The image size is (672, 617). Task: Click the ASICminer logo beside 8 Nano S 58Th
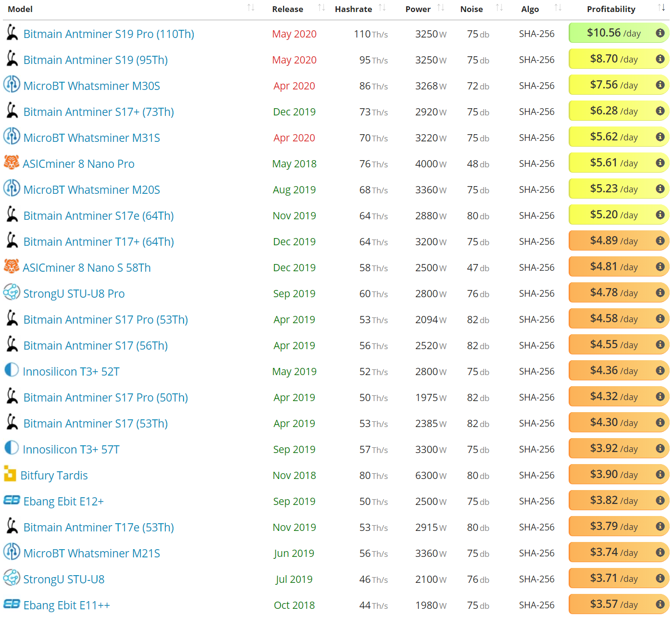coord(12,266)
